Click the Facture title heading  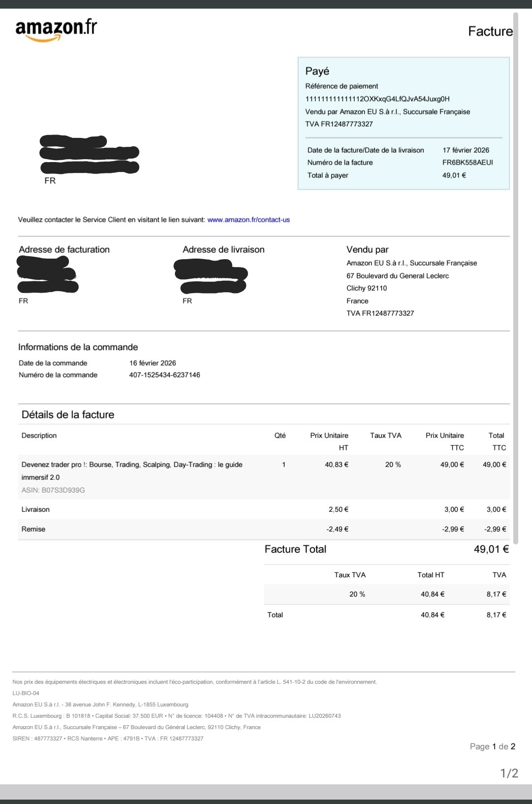[490, 32]
